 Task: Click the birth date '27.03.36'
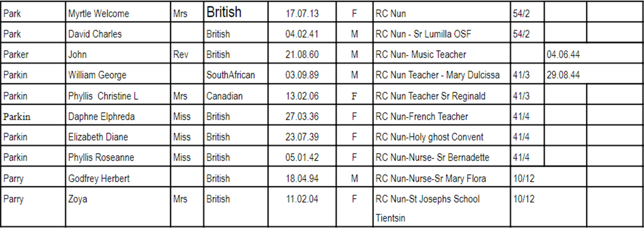(302, 115)
